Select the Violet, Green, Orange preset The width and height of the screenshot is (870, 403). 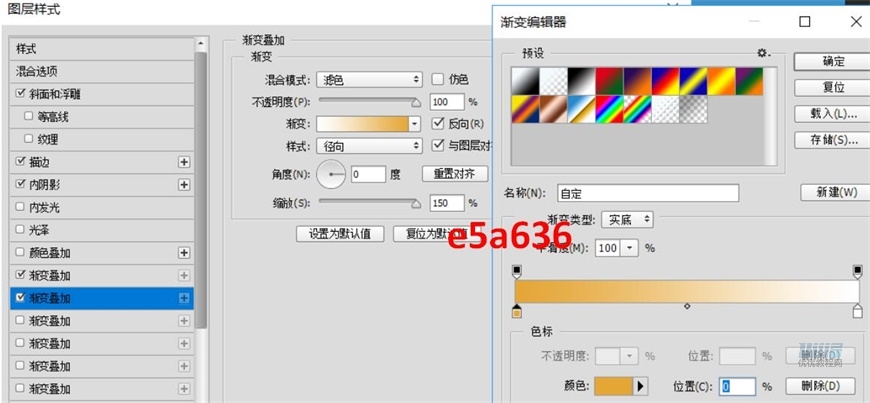pyautogui.click(x=749, y=81)
